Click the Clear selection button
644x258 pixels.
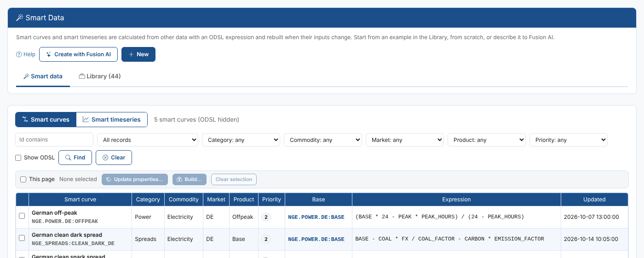click(234, 179)
